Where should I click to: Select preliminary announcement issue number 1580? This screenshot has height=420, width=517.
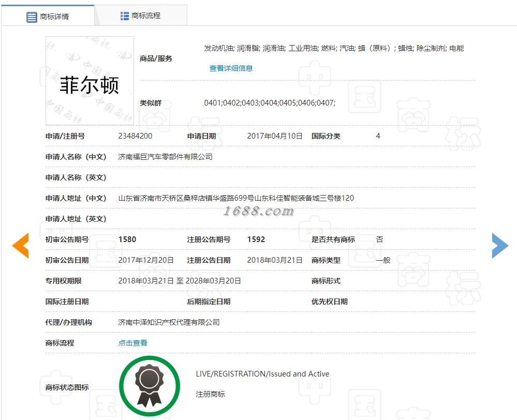tap(127, 239)
